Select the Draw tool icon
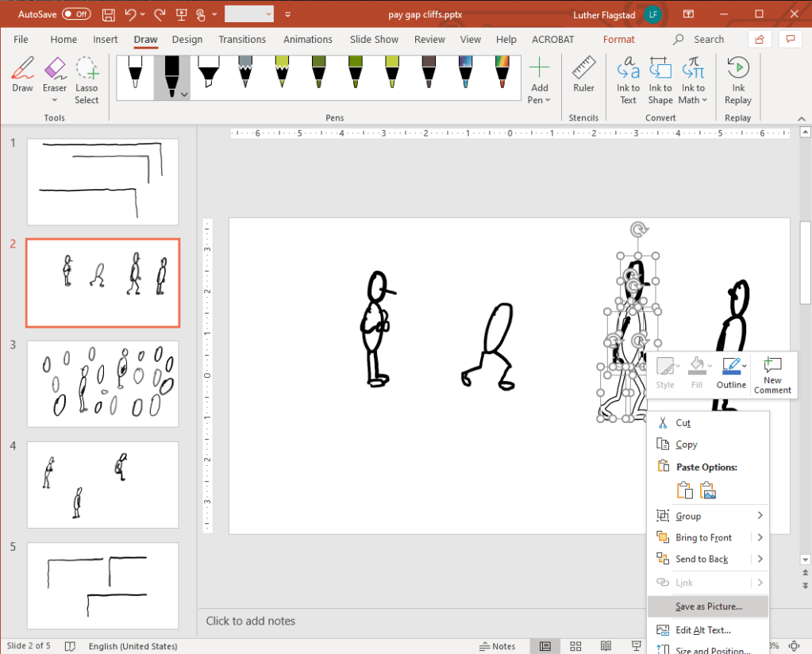This screenshot has height=654, width=812. tap(22, 76)
